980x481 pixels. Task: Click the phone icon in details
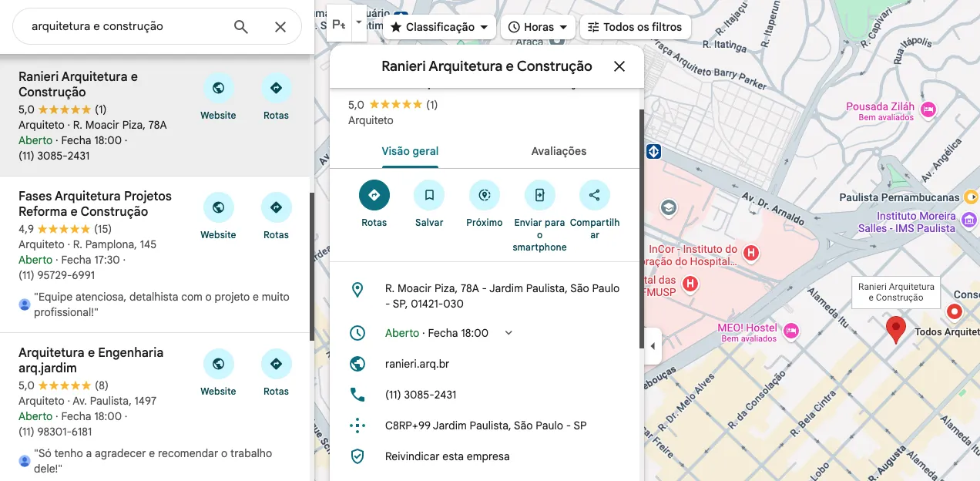(x=357, y=395)
